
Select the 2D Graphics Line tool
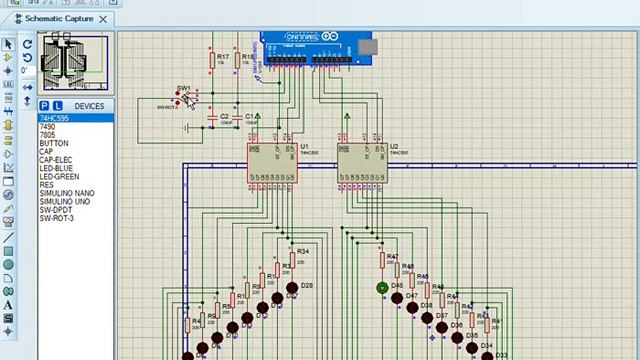click(x=8, y=237)
